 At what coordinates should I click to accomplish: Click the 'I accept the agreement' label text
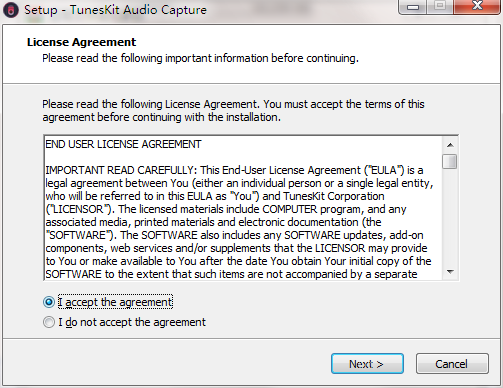(x=115, y=302)
